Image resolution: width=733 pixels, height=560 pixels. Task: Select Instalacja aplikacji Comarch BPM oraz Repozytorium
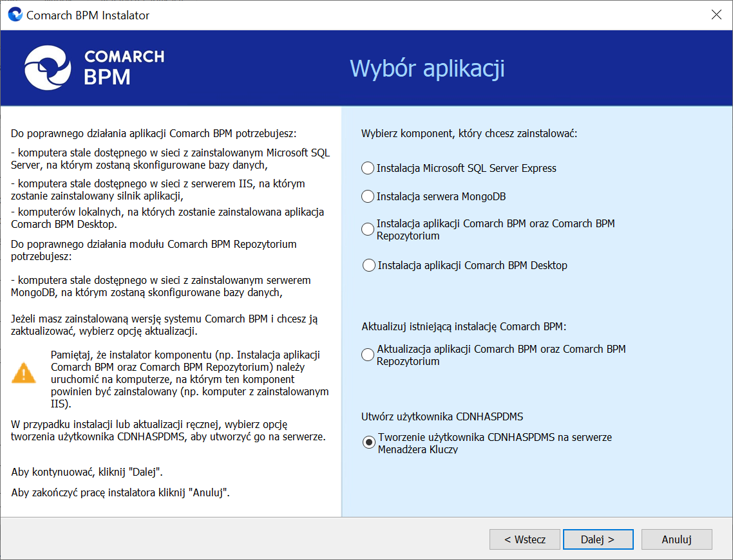tap(368, 229)
